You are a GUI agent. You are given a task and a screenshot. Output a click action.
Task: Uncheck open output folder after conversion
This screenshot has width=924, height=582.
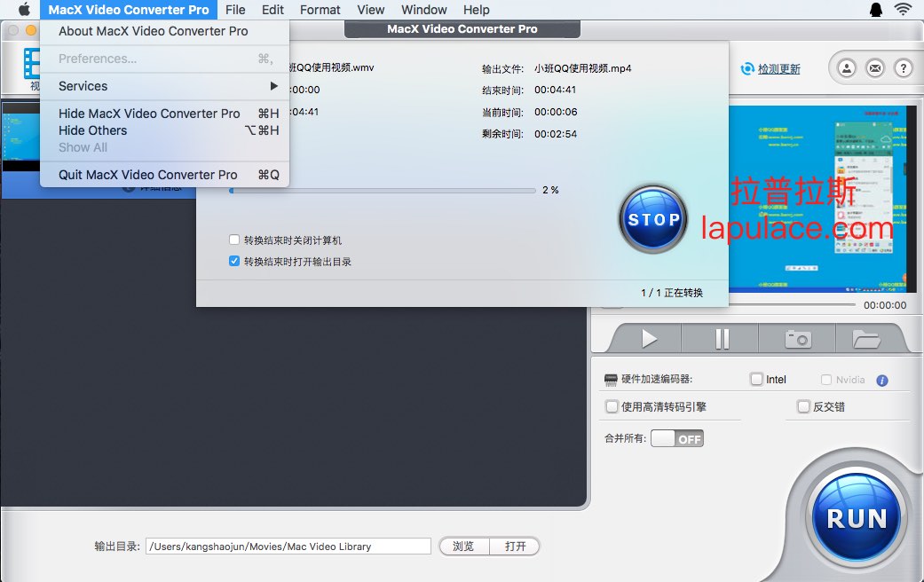pyautogui.click(x=234, y=261)
